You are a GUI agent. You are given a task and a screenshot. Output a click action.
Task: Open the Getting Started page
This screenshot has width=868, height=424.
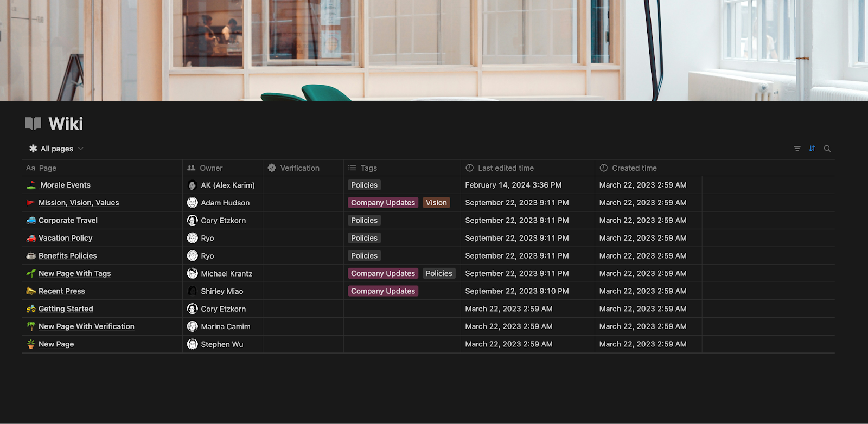click(x=66, y=309)
